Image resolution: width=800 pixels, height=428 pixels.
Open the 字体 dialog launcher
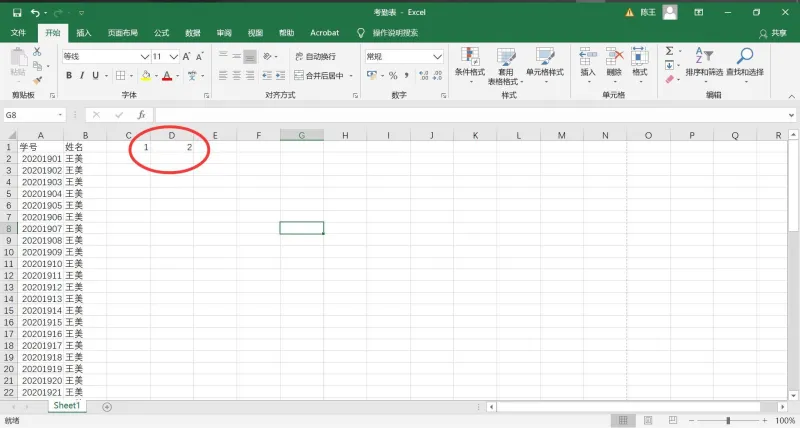pyautogui.click(x=207, y=95)
